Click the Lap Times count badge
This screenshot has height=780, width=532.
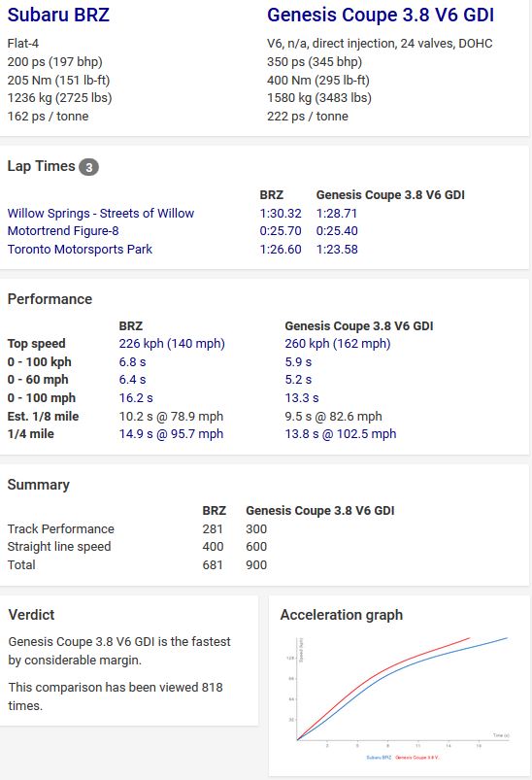point(88,167)
